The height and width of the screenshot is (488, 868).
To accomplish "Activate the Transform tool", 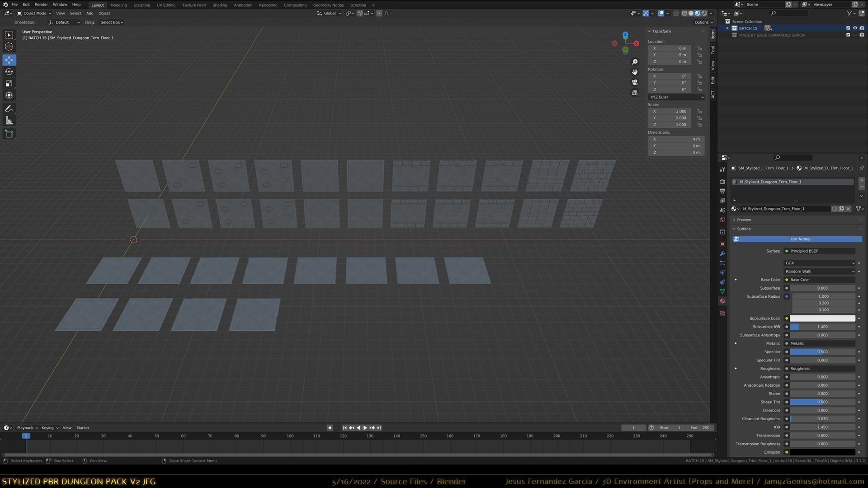I will (x=9, y=95).
